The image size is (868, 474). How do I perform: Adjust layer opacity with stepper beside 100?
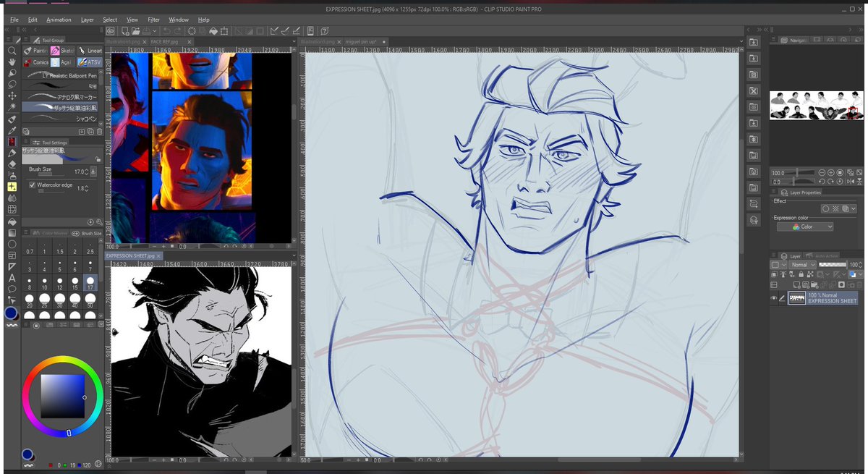(x=860, y=265)
